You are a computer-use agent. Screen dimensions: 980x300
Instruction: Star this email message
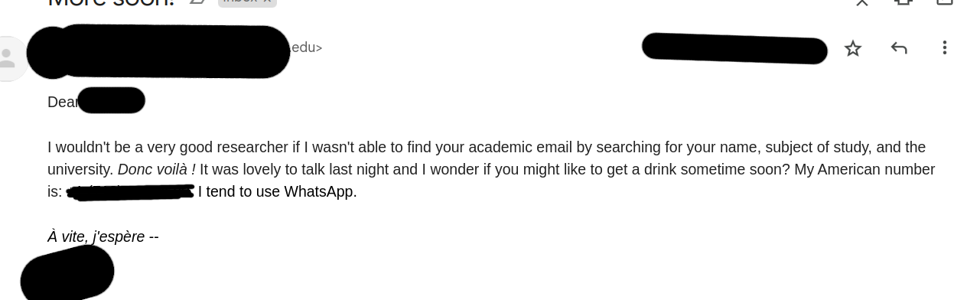pyautogui.click(x=852, y=48)
